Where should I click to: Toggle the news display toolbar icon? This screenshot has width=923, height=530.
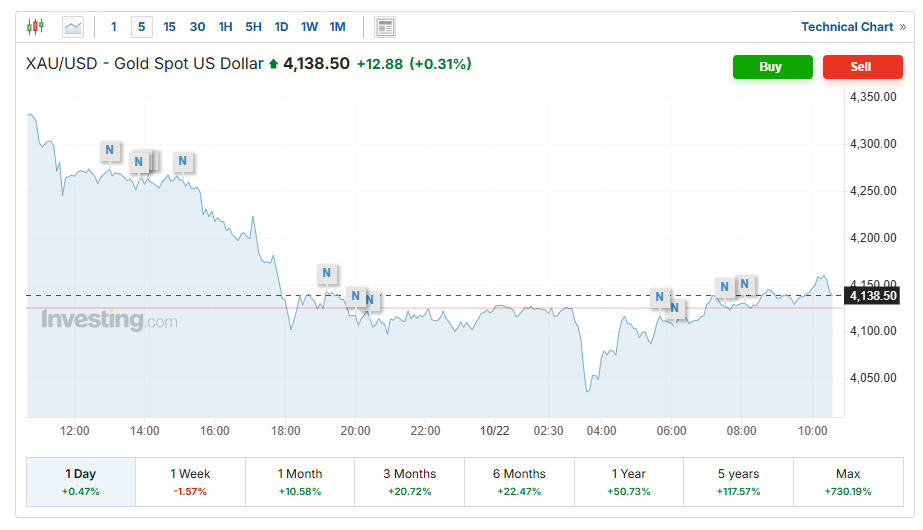385,27
